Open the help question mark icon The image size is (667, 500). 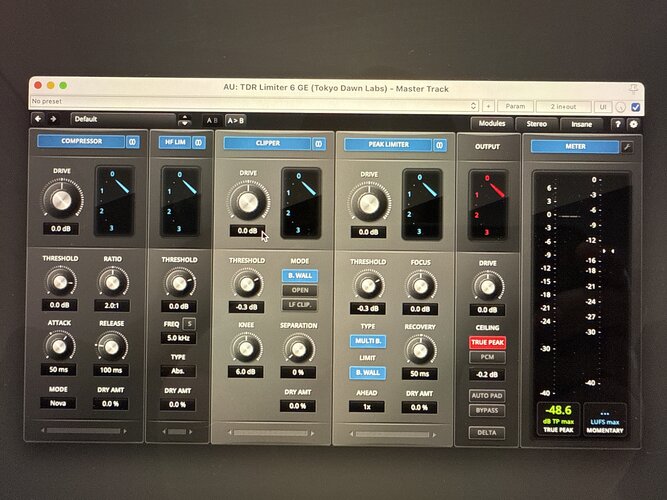coord(618,124)
